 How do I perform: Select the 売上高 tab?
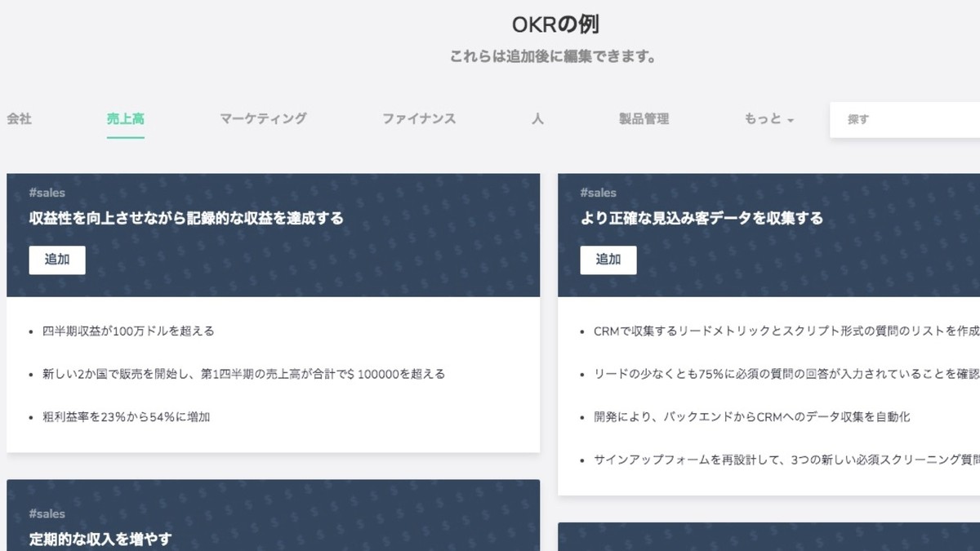coord(125,118)
